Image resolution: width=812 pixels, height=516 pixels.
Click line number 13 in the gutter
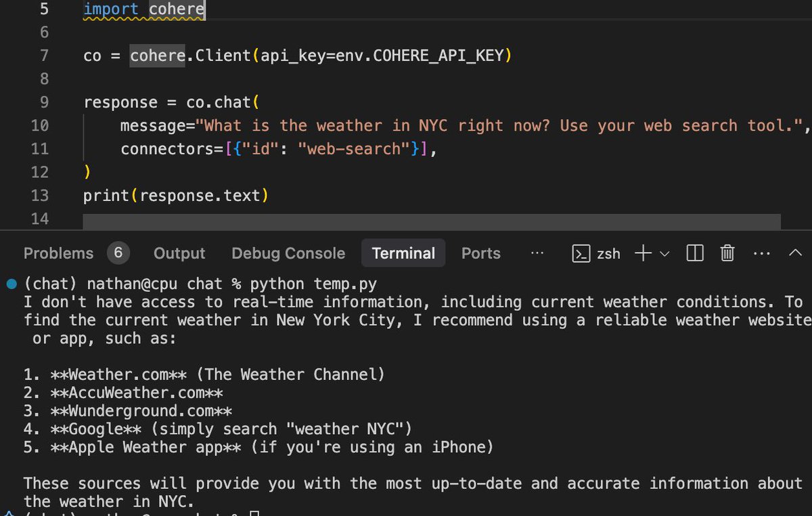[x=40, y=195]
